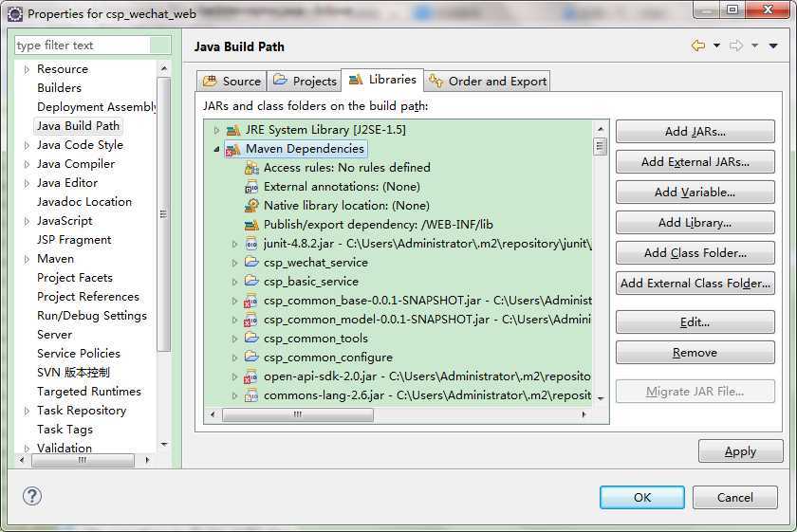The width and height of the screenshot is (797, 532).
Task: Click the csp_common_tools folder icon
Action: (251, 338)
